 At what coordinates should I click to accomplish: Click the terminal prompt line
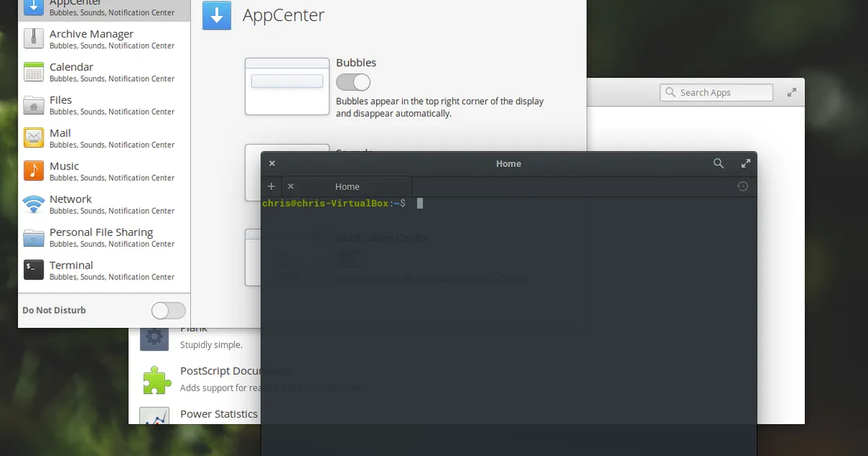point(342,203)
